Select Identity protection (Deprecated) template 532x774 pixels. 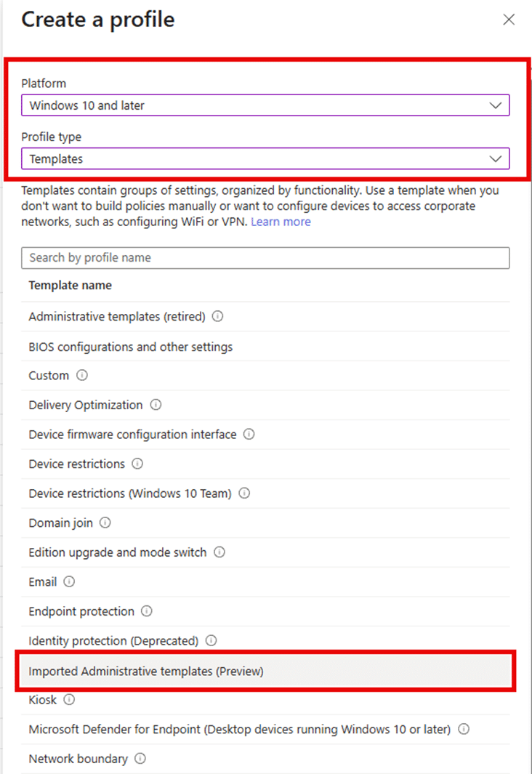113,641
